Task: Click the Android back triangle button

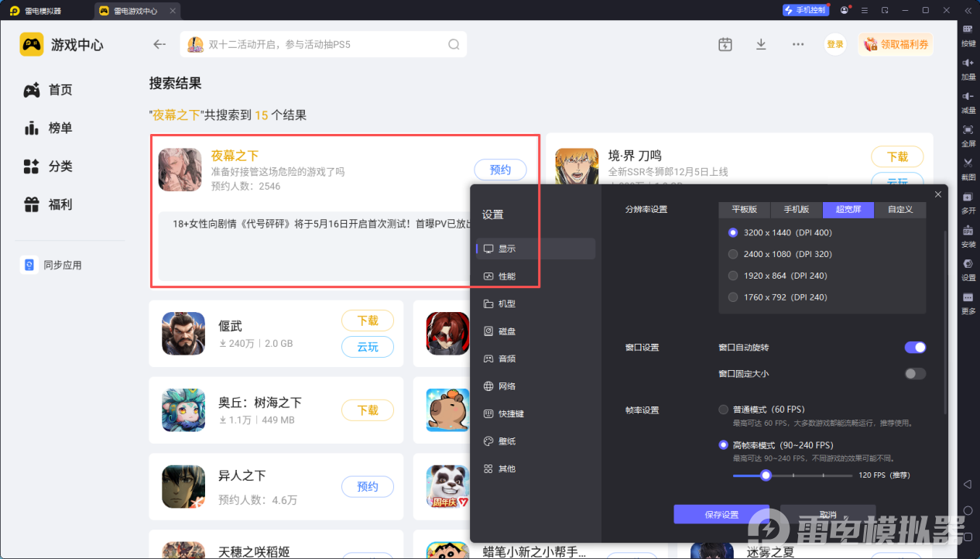Action: pyautogui.click(x=968, y=484)
